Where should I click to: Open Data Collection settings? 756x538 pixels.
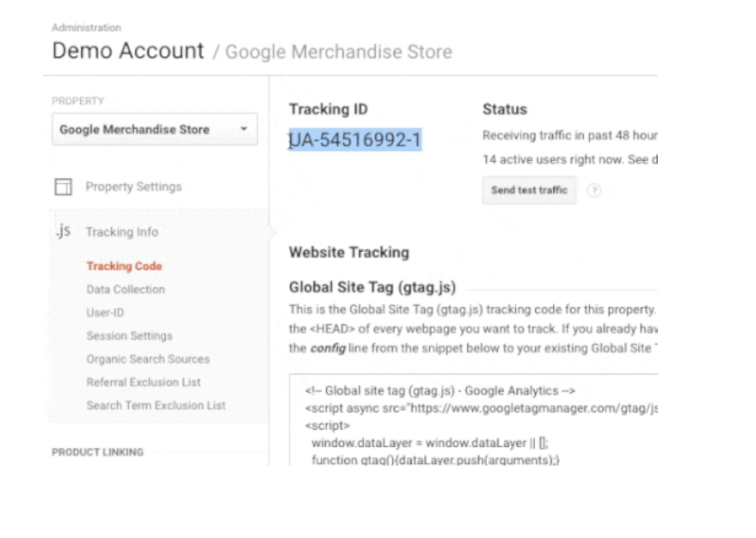click(x=125, y=289)
